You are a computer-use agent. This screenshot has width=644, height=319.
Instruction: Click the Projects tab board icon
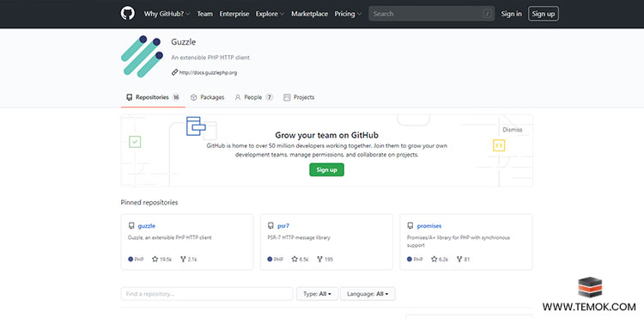coord(287,97)
